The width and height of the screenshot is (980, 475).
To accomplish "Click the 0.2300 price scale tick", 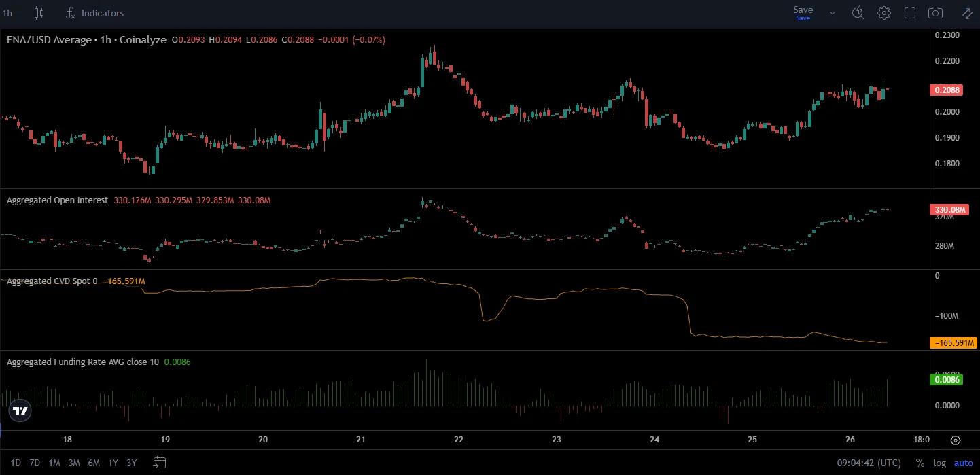I will click(947, 35).
